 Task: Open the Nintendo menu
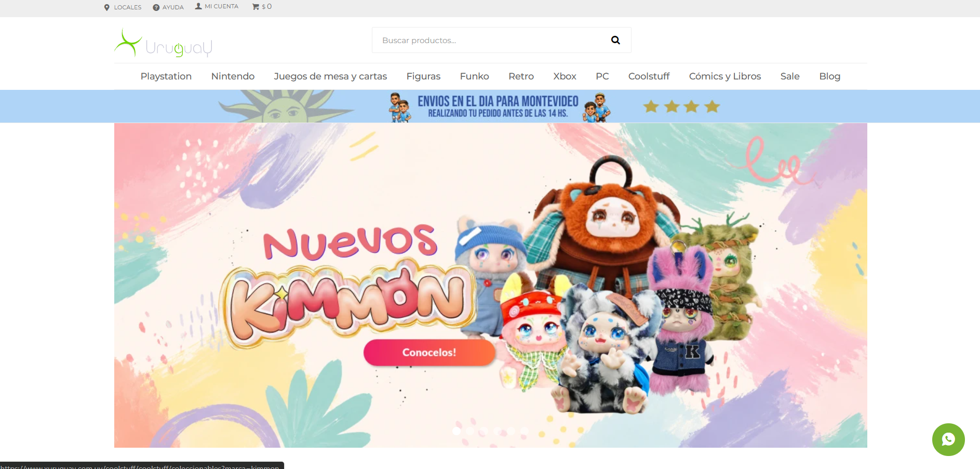coord(233,76)
